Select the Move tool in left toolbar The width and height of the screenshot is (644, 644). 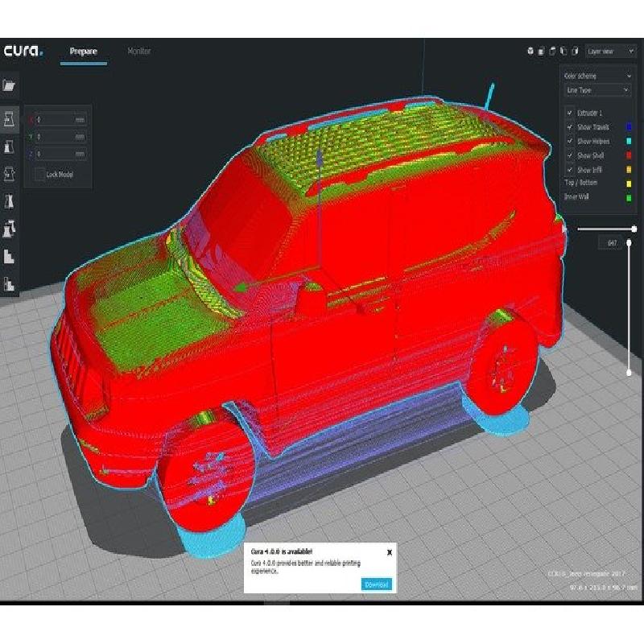click(x=10, y=120)
